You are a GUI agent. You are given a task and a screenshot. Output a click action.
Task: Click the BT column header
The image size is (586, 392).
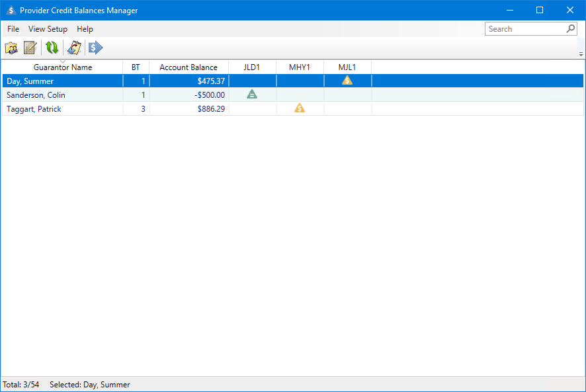(x=136, y=67)
